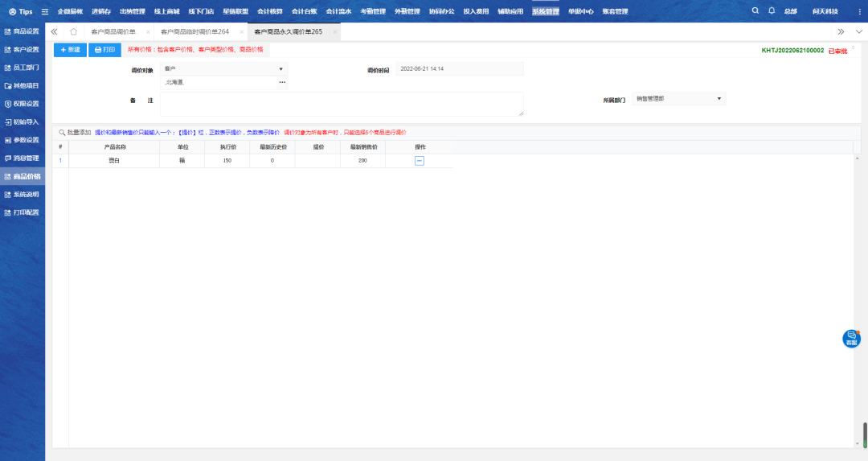Viewport: 868px width, 461px height.
Task: Collapse tabs with the double-left arrow icon
Action: pyautogui.click(x=55, y=31)
